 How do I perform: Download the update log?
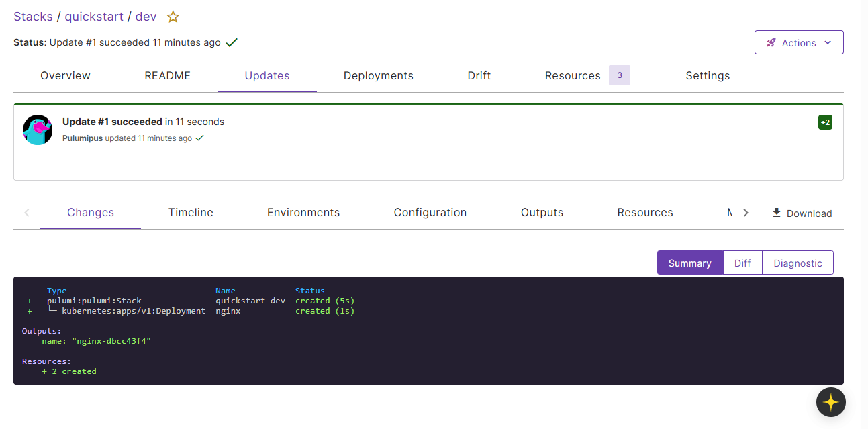coord(802,213)
